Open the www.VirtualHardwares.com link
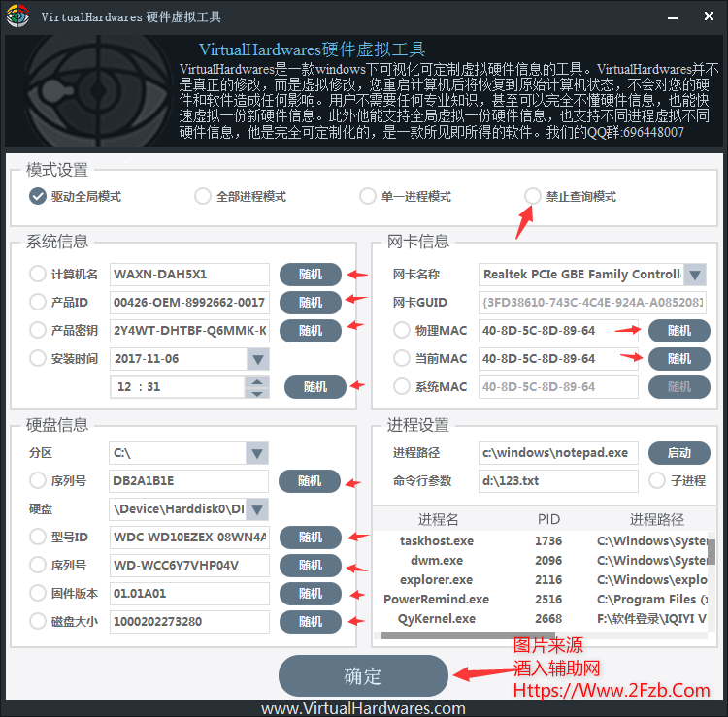 click(363, 708)
